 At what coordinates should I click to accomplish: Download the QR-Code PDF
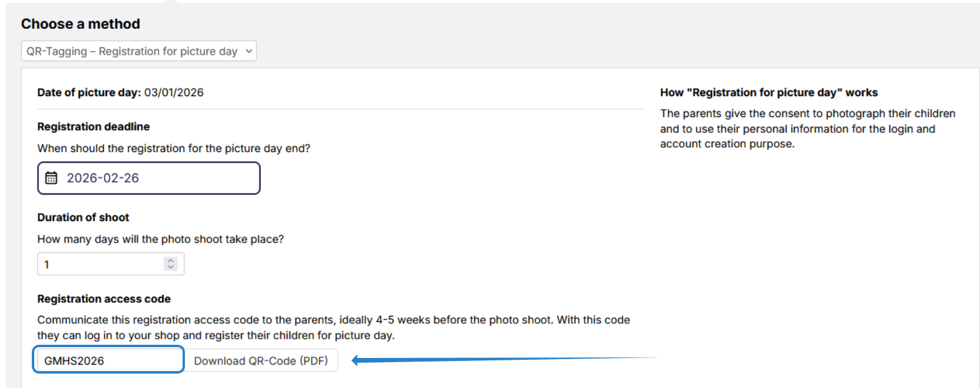pyautogui.click(x=261, y=360)
